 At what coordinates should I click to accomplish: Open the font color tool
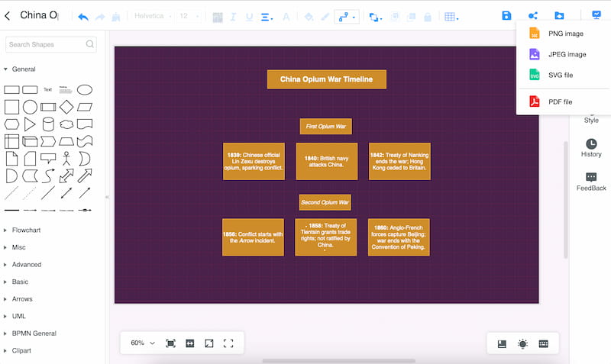point(286,17)
